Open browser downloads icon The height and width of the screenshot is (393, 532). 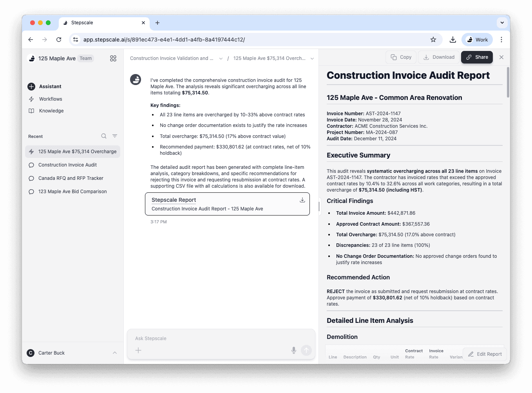[x=453, y=40]
